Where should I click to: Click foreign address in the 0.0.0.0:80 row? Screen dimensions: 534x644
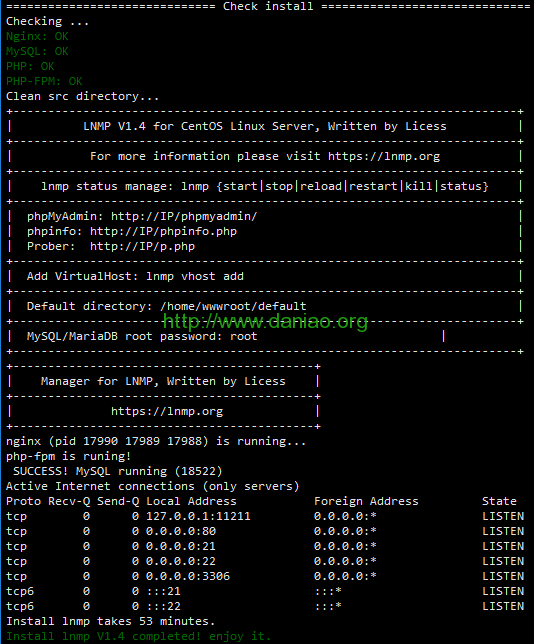pyautogui.click(x=345, y=531)
